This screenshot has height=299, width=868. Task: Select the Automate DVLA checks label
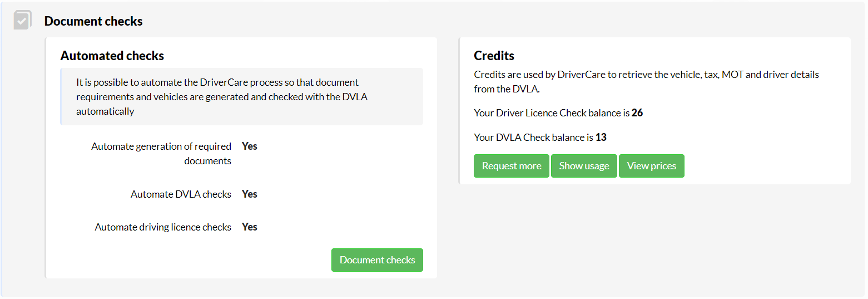[181, 194]
